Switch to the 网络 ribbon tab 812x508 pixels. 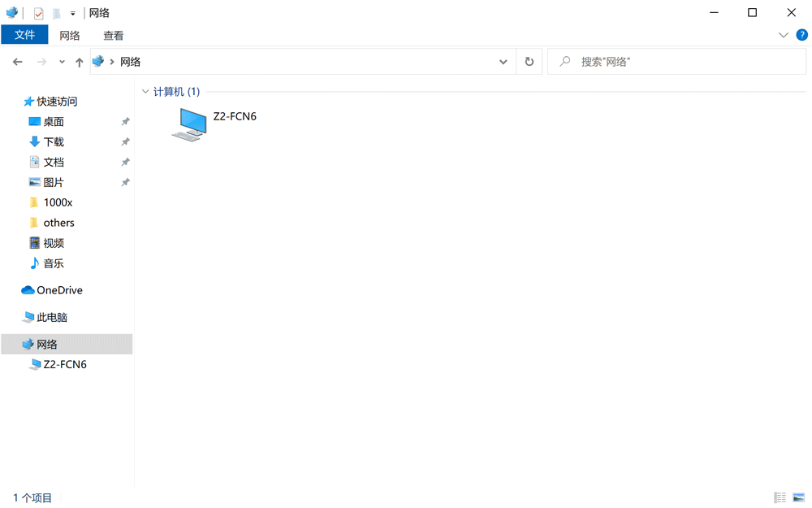tap(69, 35)
